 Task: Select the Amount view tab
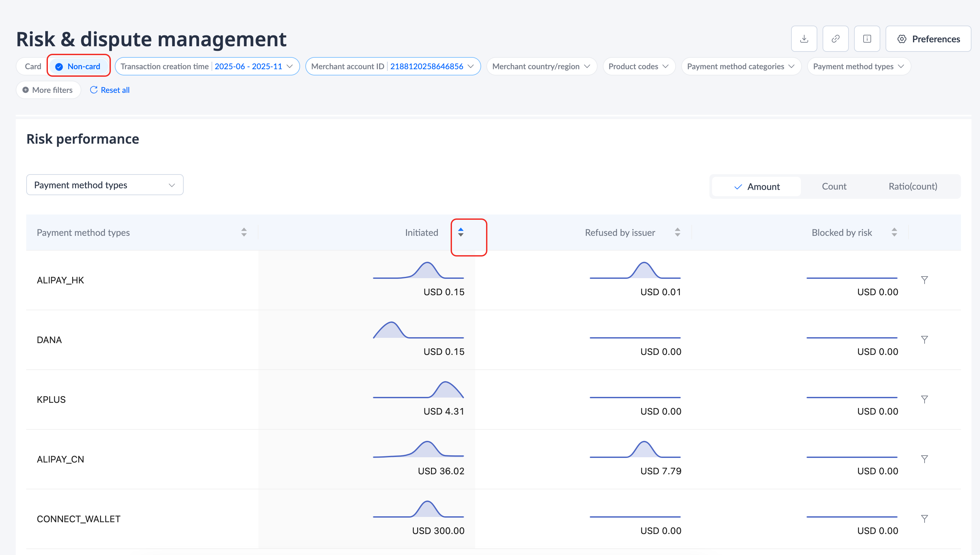[x=757, y=186]
